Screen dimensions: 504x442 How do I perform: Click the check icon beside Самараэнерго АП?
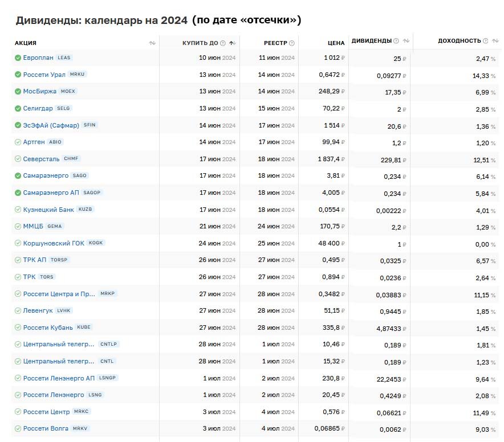[x=18, y=193]
